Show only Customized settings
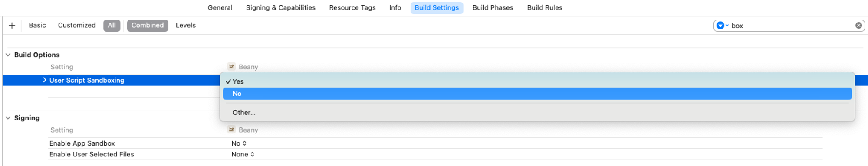The image size is (868, 166). tap(77, 26)
